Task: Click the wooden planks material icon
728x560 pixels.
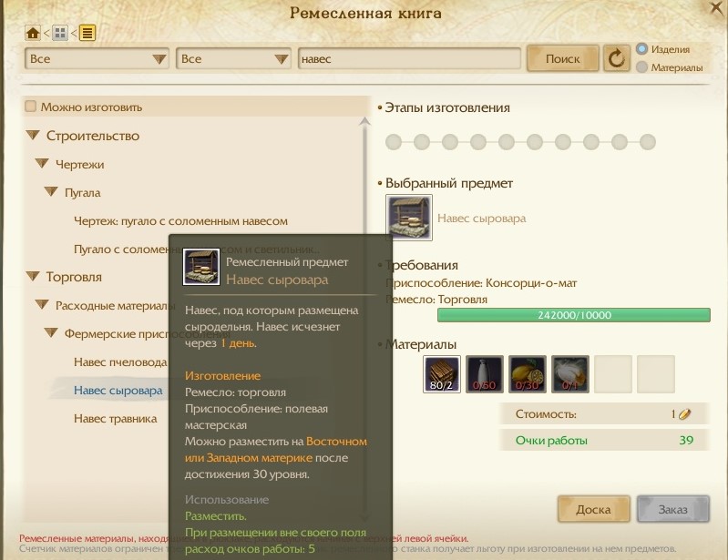Action: [x=442, y=374]
